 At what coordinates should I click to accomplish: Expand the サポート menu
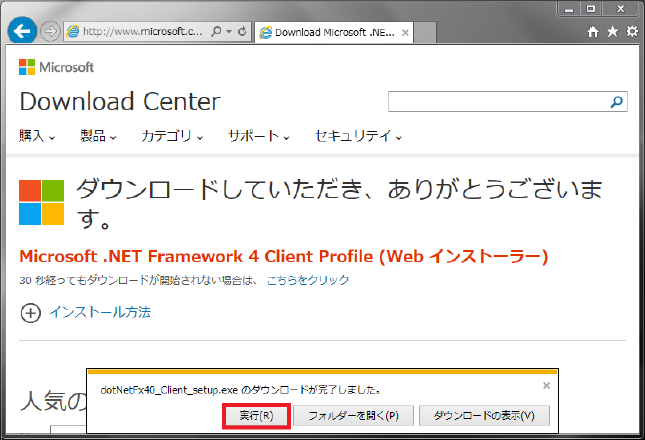pyautogui.click(x=259, y=136)
